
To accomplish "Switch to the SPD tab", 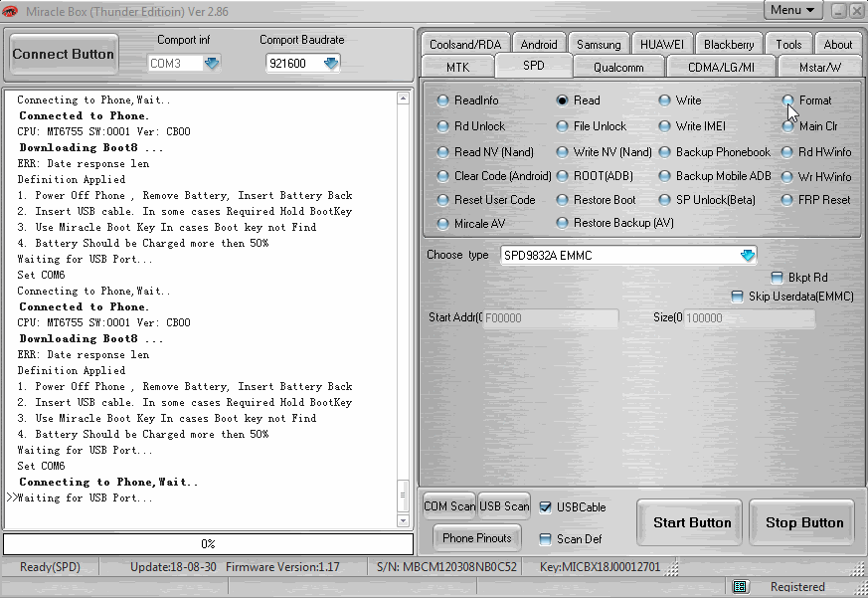I will click(x=534, y=66).
